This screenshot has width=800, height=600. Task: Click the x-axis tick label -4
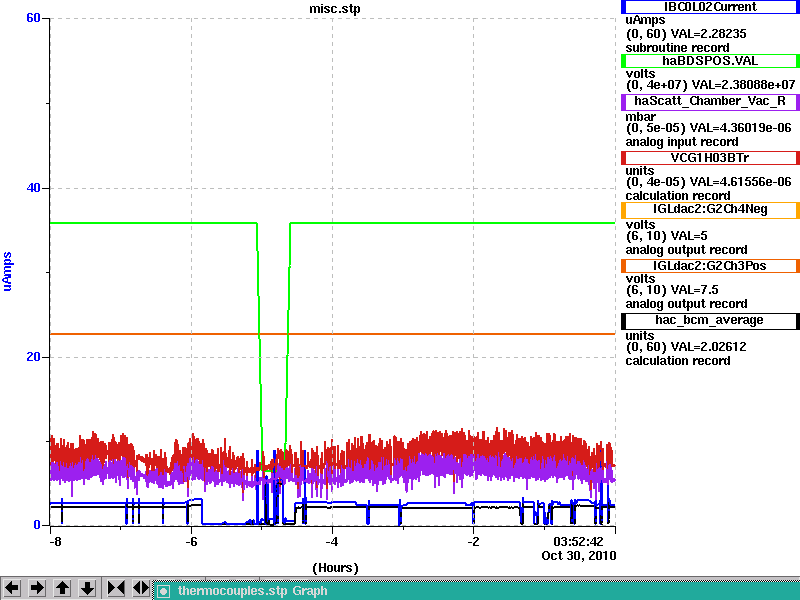coord(332,541)
